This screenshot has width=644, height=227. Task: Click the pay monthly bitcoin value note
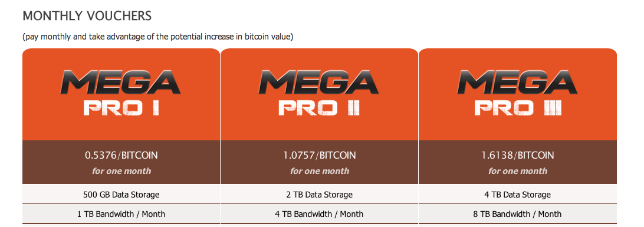[157, 37]
